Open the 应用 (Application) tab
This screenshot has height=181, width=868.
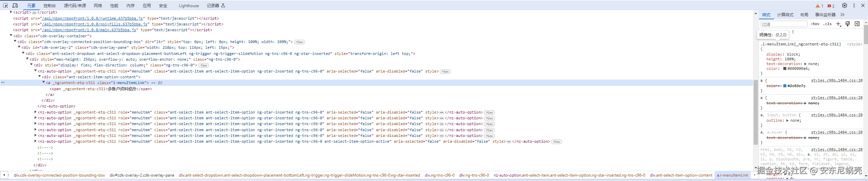pyautogui.click(x=147, y=6)
